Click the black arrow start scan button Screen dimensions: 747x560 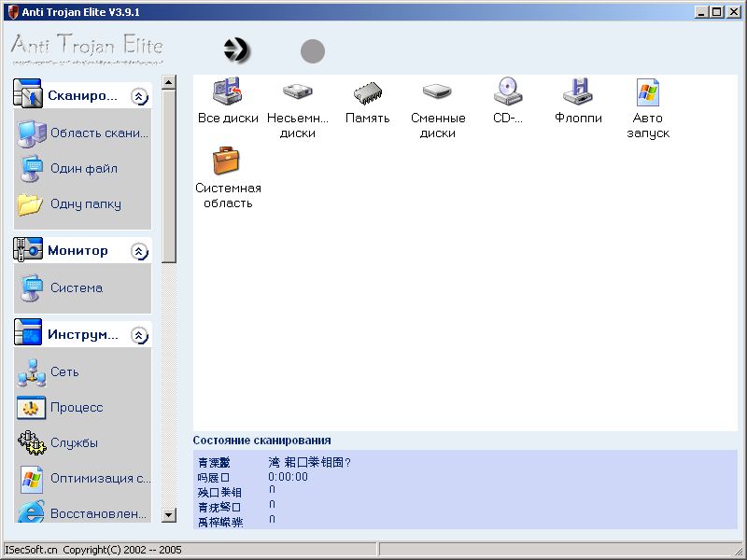[236, 50]
